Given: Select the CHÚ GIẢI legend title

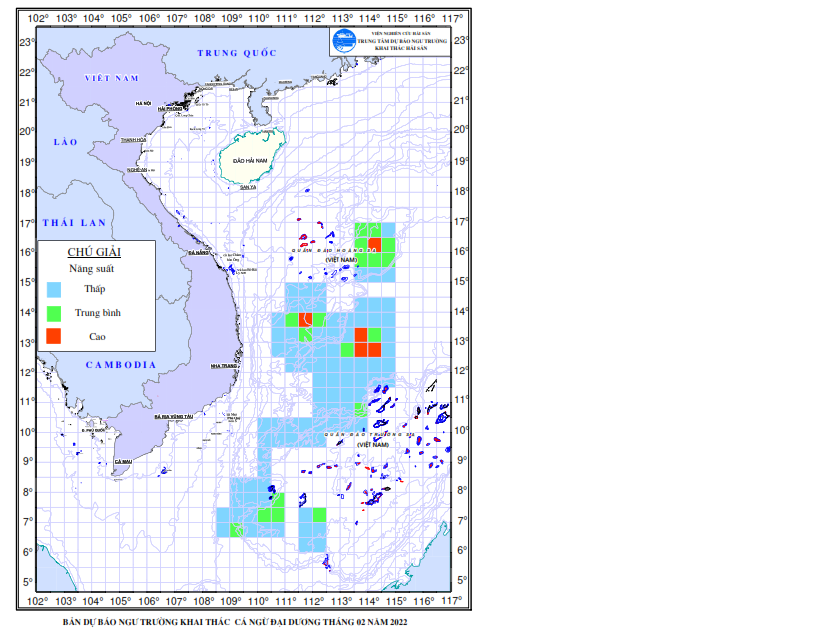Looking at the screenshot, I should [94, 252].
